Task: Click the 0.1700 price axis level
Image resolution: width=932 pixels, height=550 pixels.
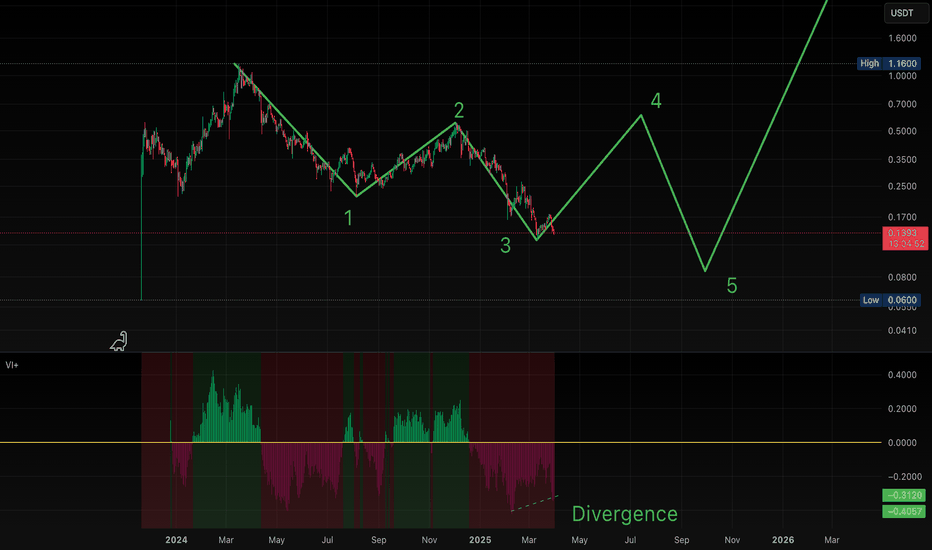Action: 902,217
